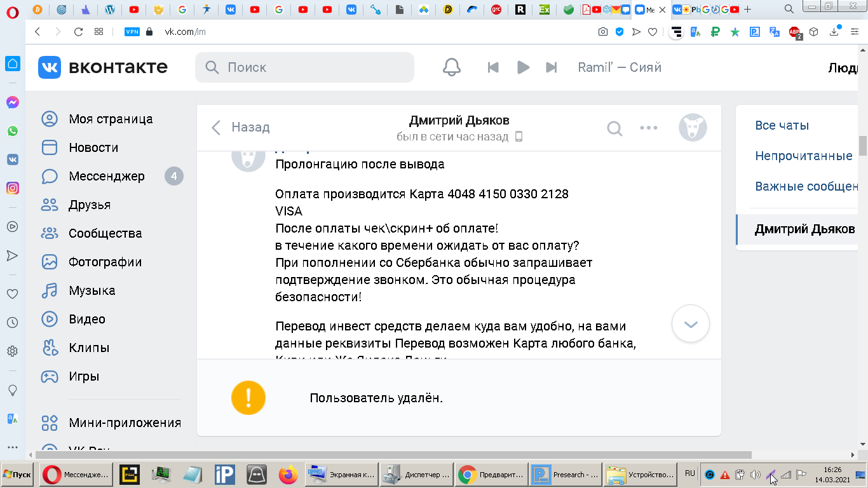Click the horizontal page scrollbar

(394, 454)
